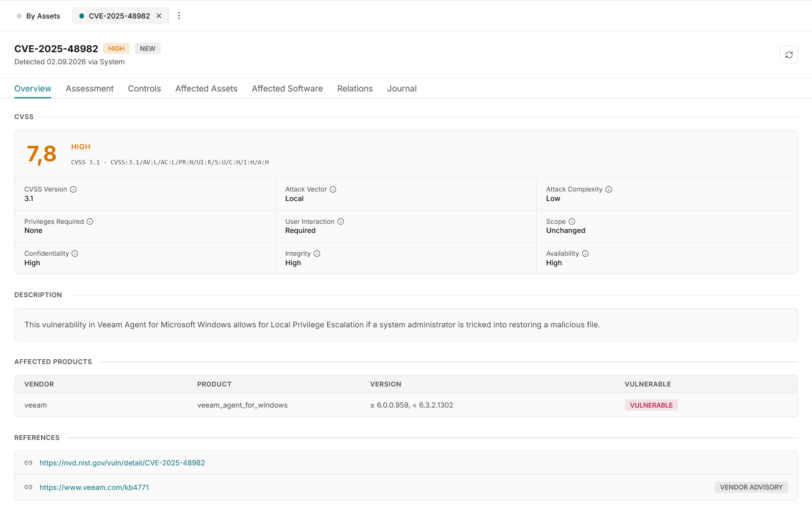Click link icon beside NVD reference
812x521 pixels.
28,463
